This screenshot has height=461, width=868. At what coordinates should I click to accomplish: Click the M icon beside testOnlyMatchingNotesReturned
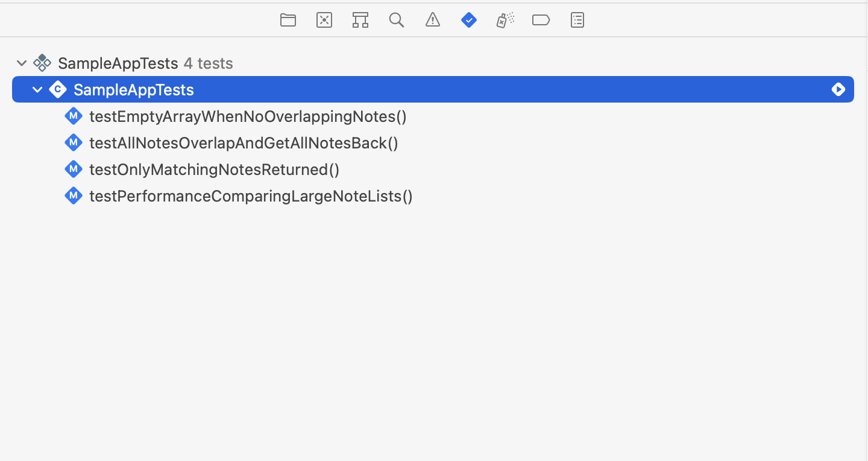pyautogui.click(x=73, y=169)
